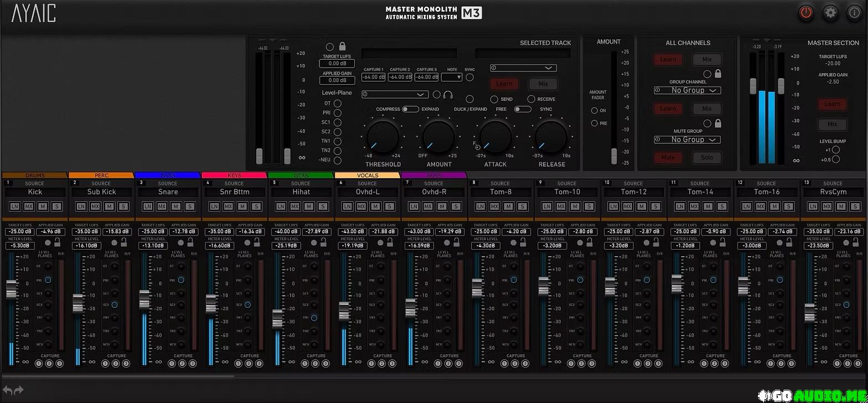868x403 pixels.
Task: Select the VOCALS group tab
Action: click(x=368, y=175)
